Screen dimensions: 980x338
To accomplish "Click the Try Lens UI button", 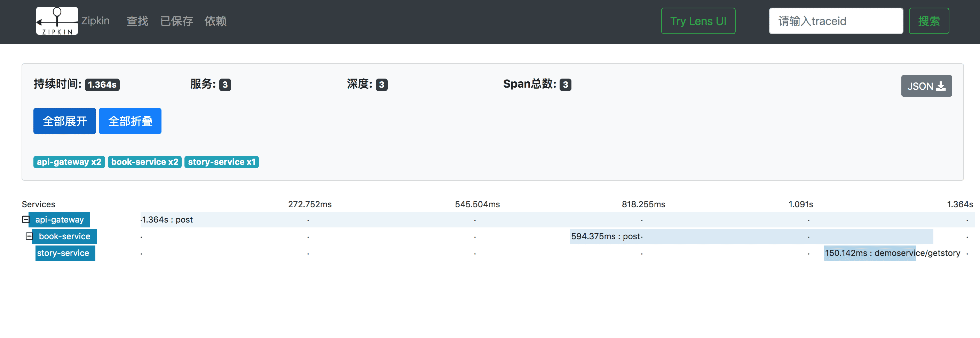I will (x=698, y=21).
